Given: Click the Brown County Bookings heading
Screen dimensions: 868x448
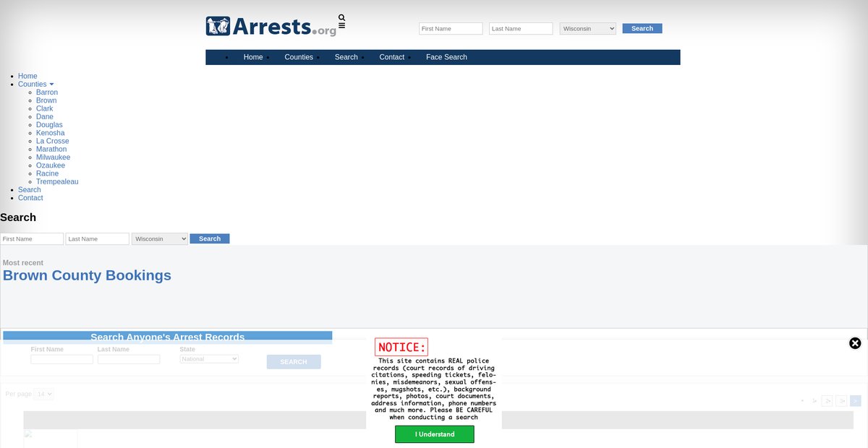Looking at the screenshot, I should pos(87,275).
